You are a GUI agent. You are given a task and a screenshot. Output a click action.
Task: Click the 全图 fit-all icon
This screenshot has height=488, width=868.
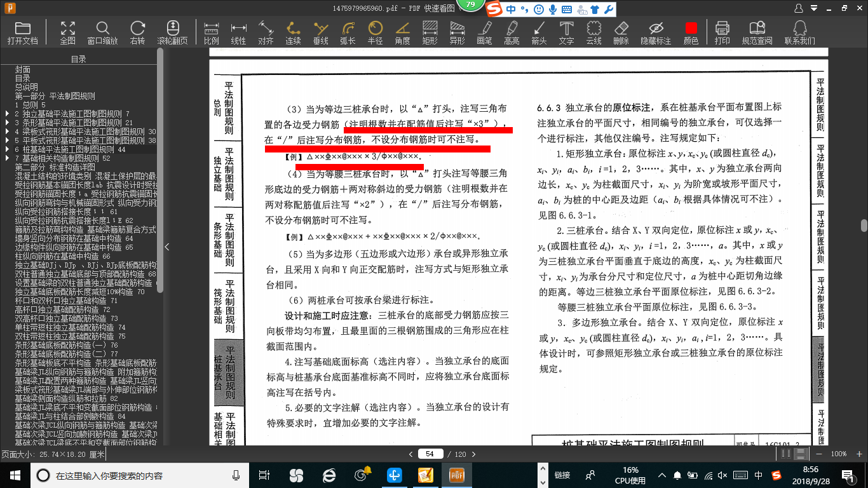(x=67, y=33)
